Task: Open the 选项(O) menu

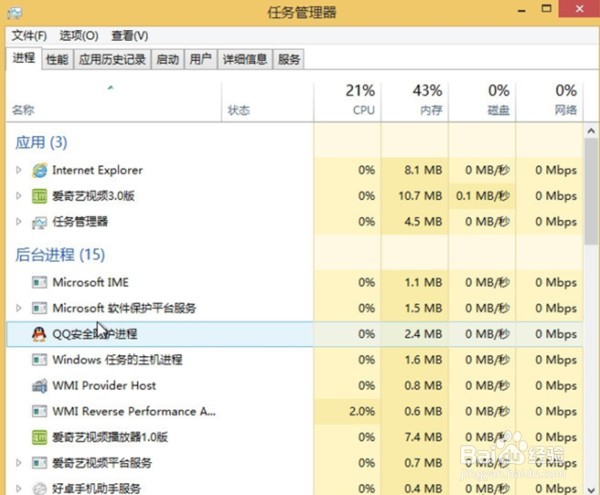Action: point(79,36)
